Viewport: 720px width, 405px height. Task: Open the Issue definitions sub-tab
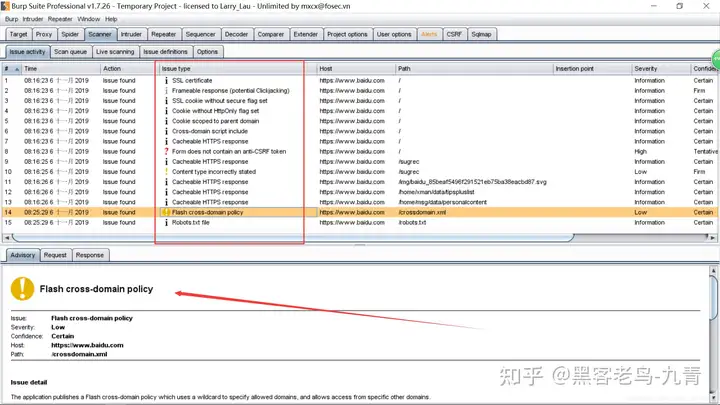165,51
